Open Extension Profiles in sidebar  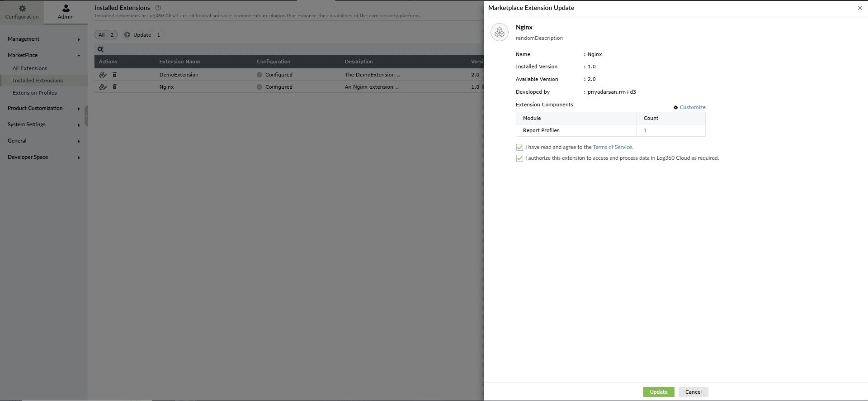(35, 93)
